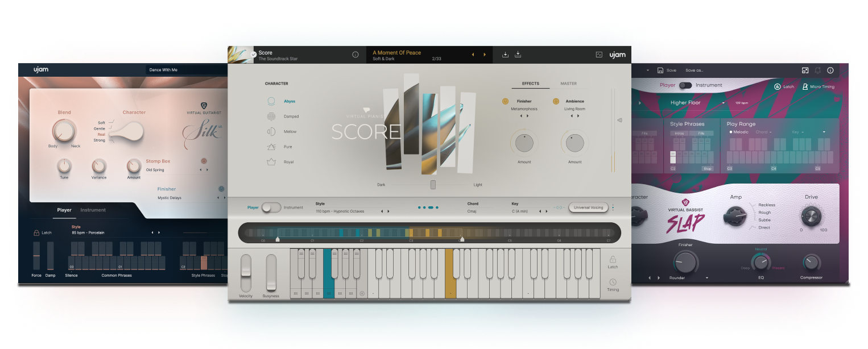Select the Abyss character icon
The height and width of the screenshot is (349, 868).
(271, 101)
